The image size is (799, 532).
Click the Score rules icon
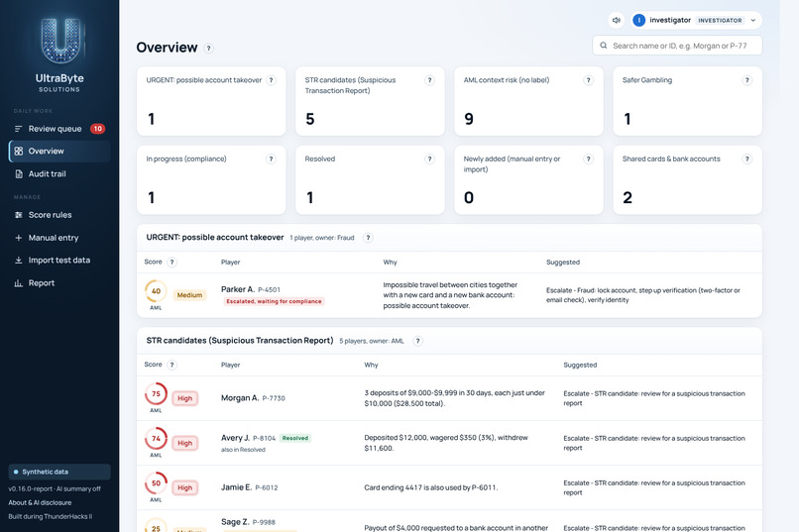coord(19,215)
